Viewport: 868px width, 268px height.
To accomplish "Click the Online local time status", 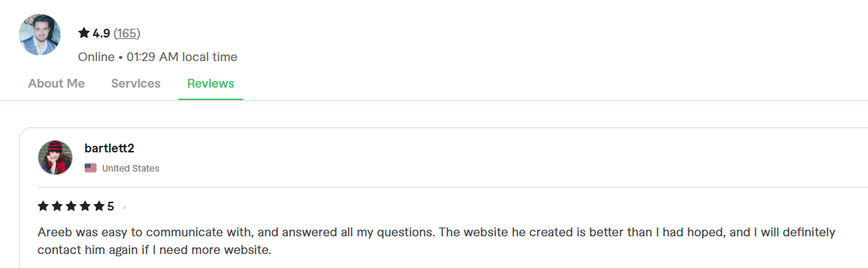I will pos(158,57).
